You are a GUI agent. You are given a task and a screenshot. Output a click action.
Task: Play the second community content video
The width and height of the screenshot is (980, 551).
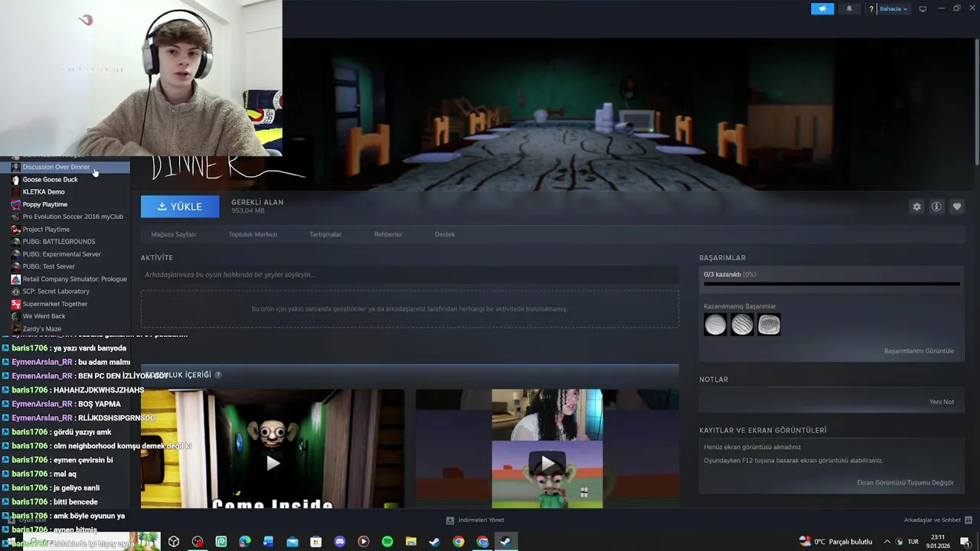[547, 462]
